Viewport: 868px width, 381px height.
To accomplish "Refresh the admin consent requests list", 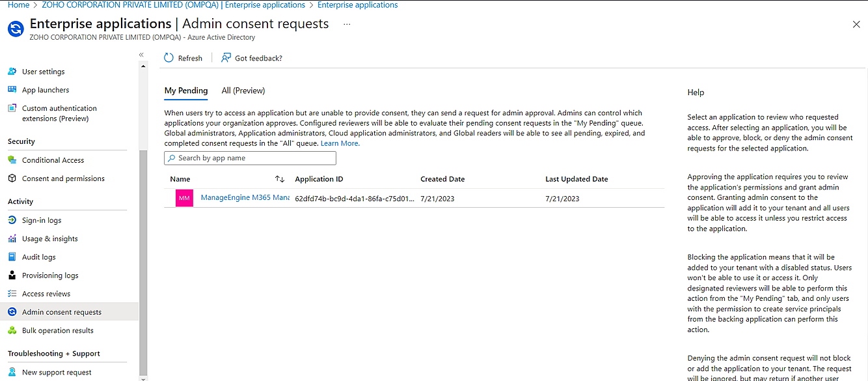I will click(x=184, y=58).
